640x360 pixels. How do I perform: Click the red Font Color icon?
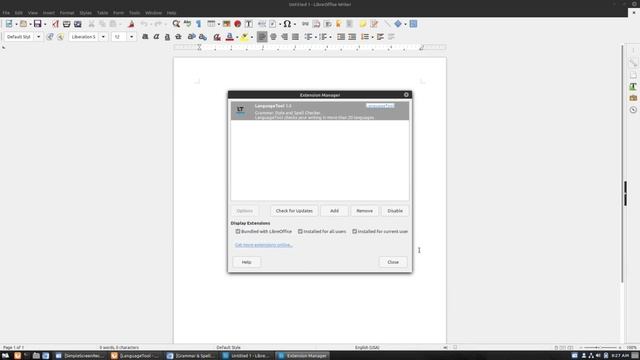tap(229, 37)
